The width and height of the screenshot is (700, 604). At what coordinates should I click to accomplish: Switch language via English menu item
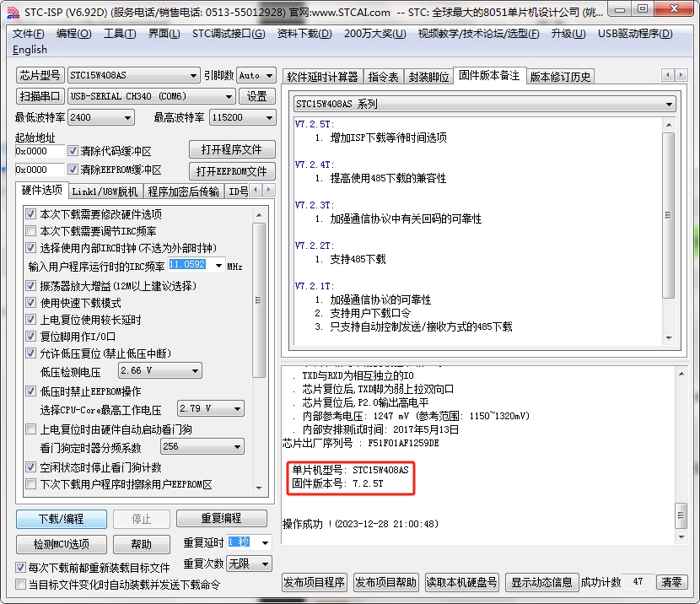30,50
